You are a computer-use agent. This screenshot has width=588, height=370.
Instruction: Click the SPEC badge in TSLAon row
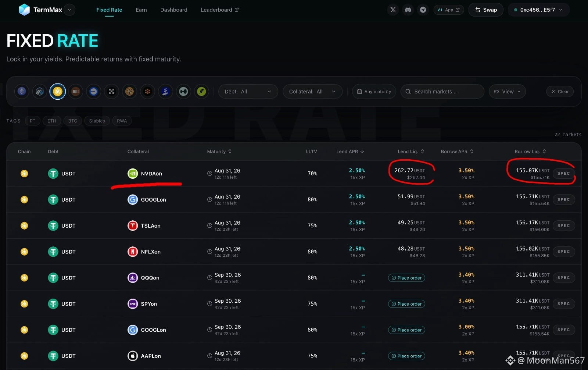564,226
